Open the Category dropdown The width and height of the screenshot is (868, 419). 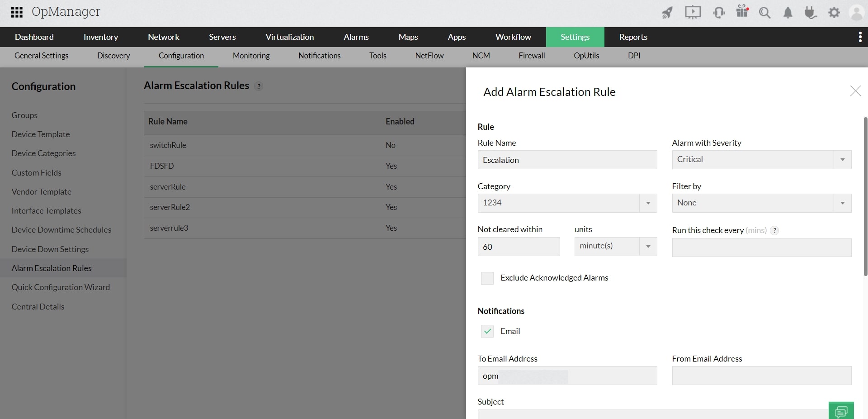pos(648,203)
